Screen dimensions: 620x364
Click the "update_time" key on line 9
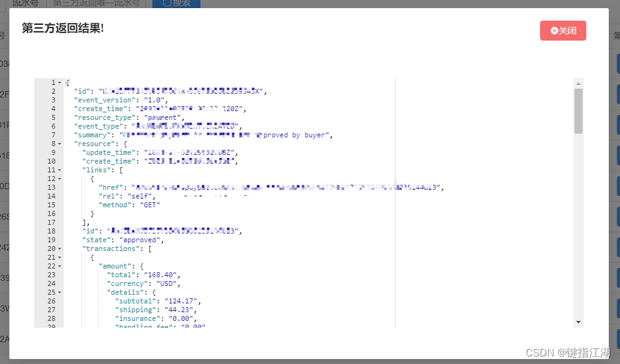click(x=109, y=152)
